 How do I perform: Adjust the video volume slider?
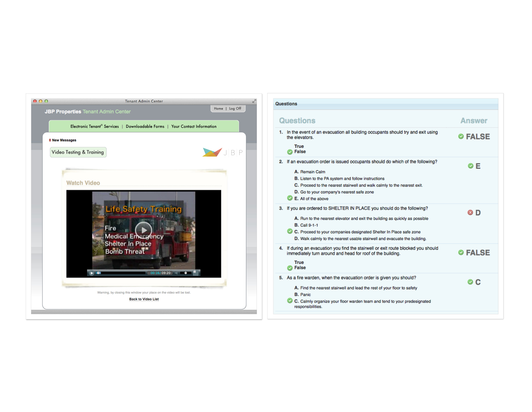tap(185, 273)
